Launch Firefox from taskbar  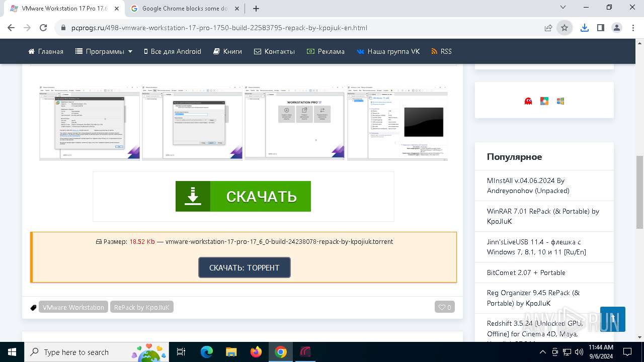pos(256,352)
